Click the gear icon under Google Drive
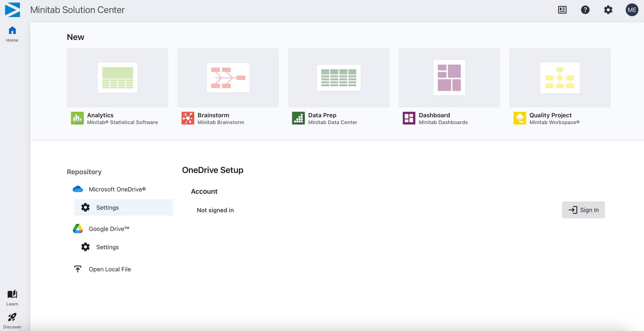The width and height of the screenshot is (644, 331). [85, 247]
